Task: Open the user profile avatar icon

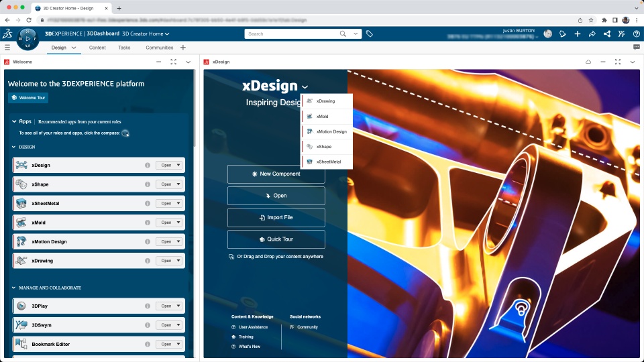Action: (548, 34)
